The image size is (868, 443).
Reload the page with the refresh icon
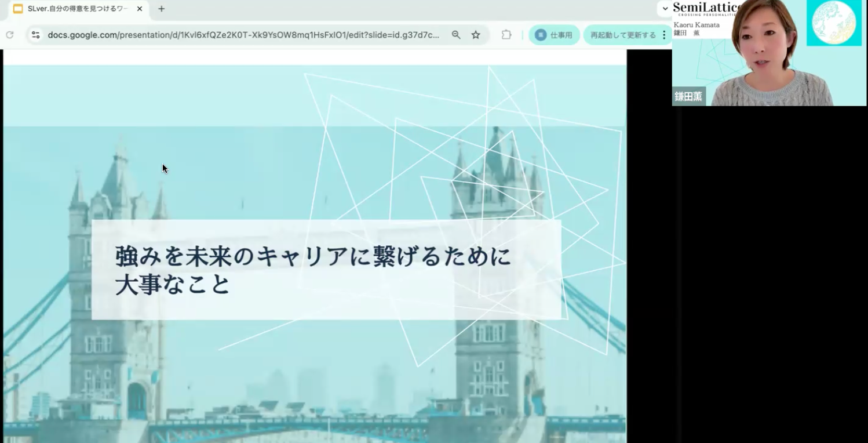(x=9, y=35)
